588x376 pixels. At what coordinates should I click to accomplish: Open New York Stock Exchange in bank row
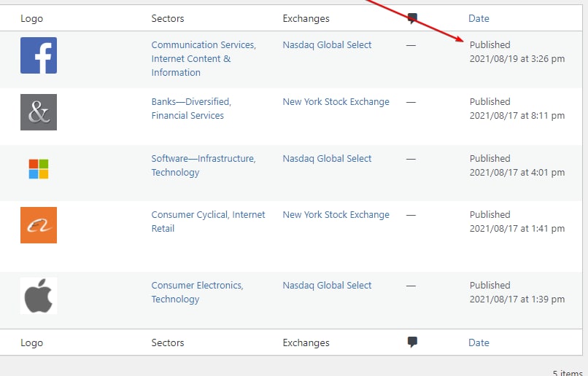coord(336,101)
